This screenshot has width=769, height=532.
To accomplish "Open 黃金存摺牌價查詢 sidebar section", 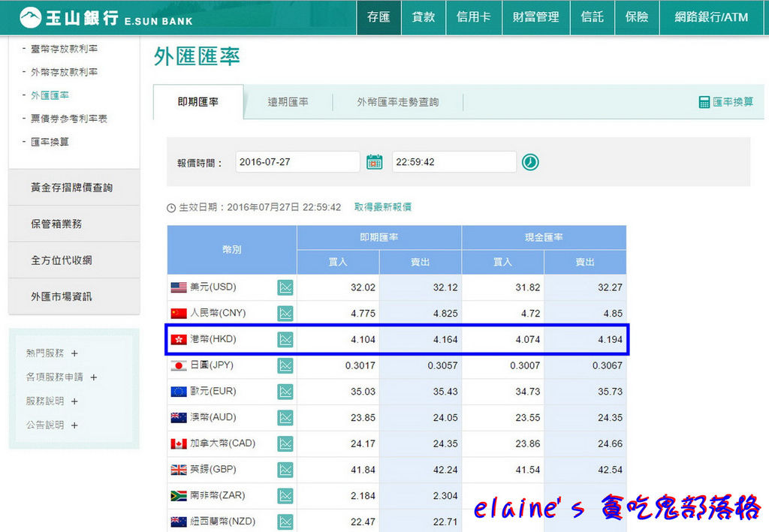I will 74,188.
